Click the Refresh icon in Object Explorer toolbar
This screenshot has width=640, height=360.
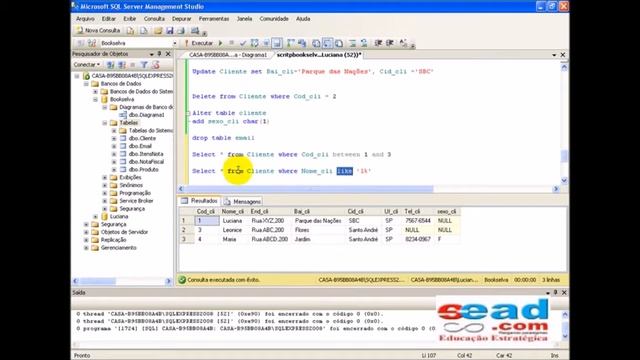tap(156, 64)
